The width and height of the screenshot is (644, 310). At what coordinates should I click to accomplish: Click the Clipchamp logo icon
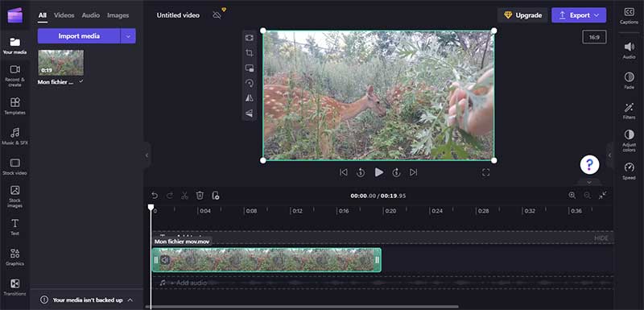point(14,15)
